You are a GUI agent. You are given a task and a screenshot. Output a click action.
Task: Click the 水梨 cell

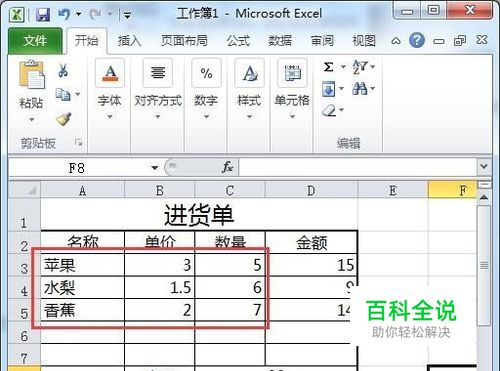[x=83, y=287]
